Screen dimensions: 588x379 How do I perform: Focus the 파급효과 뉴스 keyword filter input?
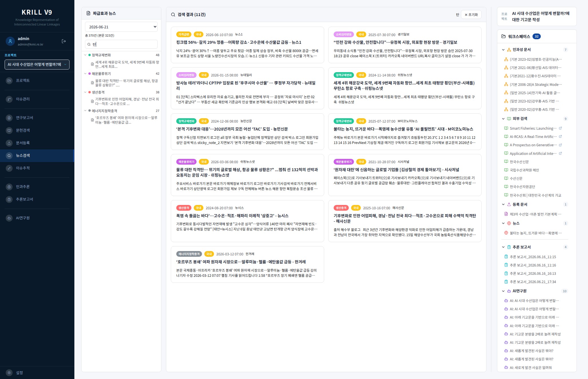pyautogui.click(x=121, y=44)
